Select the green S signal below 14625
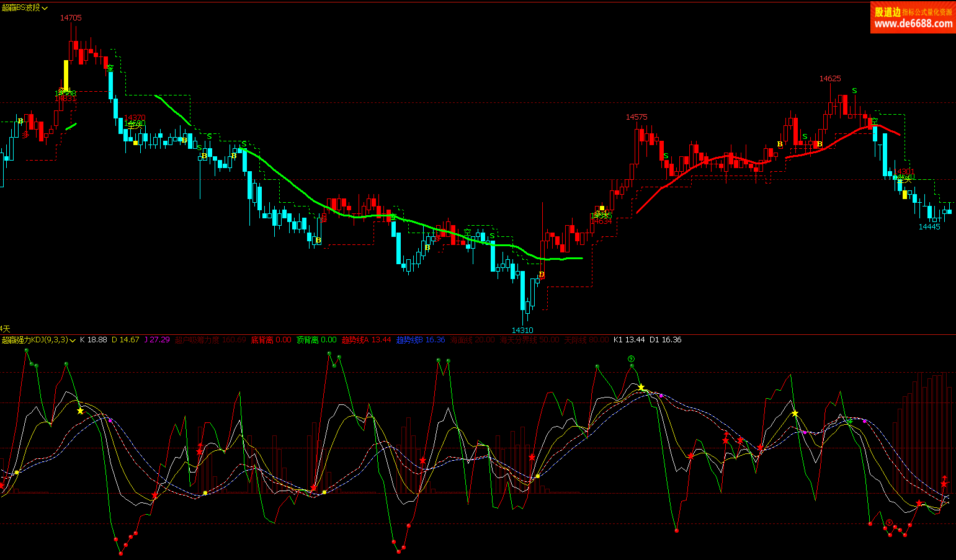The height and width of the screenshot is (560, 956). 854,91
